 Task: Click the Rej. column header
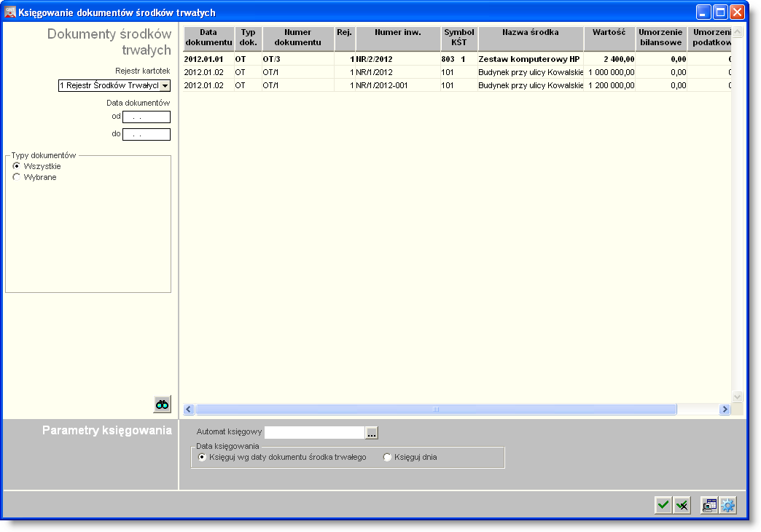(x=345, y=38)
